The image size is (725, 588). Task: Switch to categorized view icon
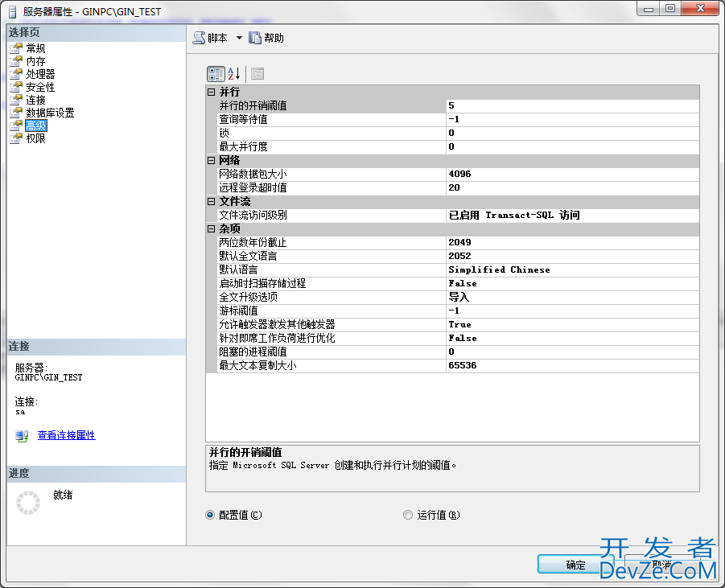[216, 73]
